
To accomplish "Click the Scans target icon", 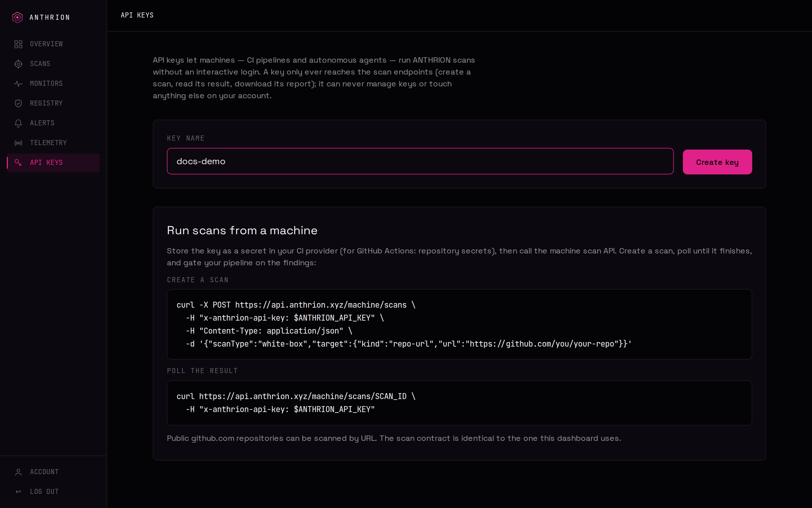I will (x=18, y=64).
